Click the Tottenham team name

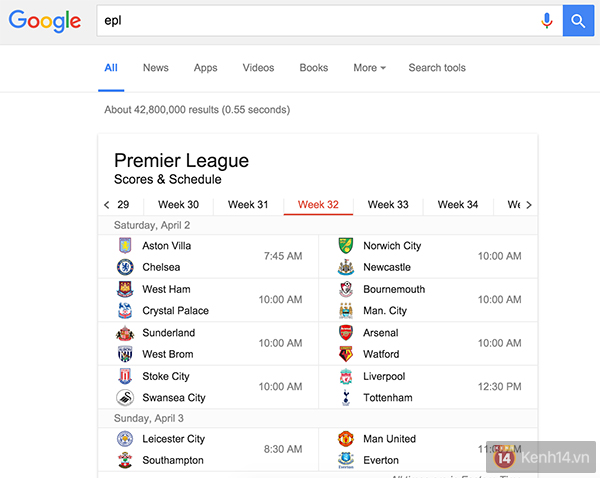click(x=388, y=398)
